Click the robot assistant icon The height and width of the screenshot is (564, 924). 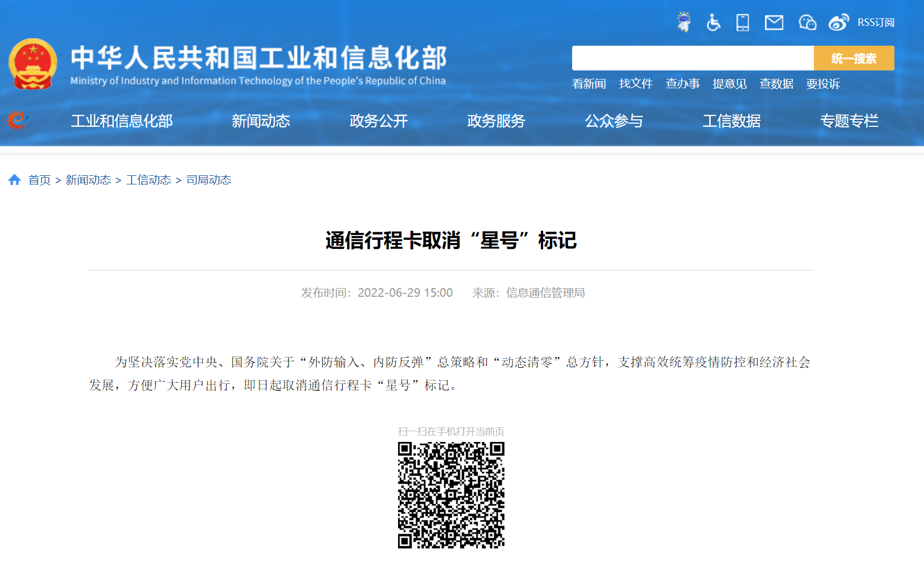tap(684, 22)
